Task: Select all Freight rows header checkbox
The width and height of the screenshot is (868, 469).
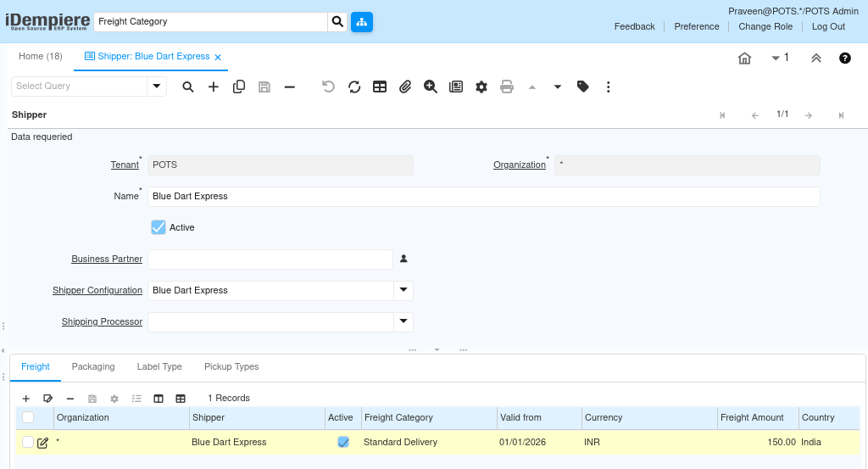Action: [28, 417]
